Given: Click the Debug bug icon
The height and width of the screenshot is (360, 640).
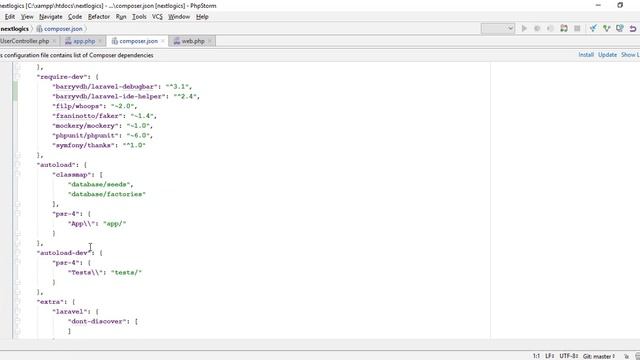Looking at the screenshot, I should coord(537,29).
